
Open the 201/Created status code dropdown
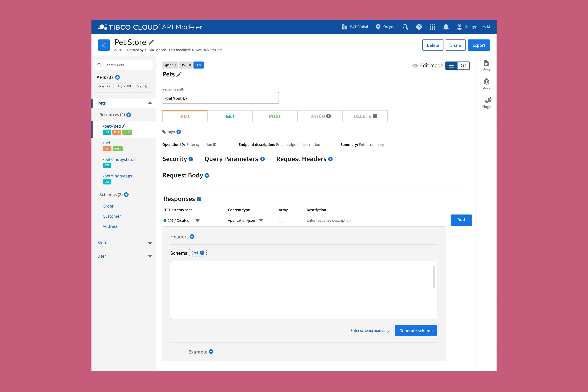[197, 220]
